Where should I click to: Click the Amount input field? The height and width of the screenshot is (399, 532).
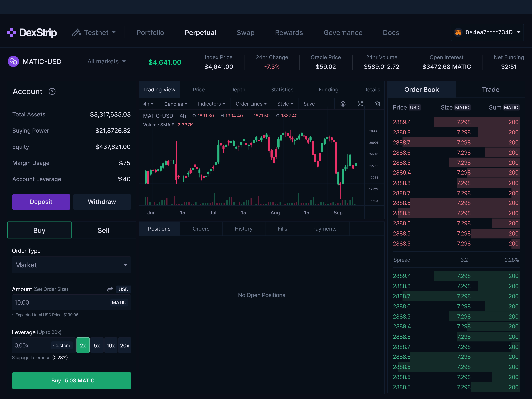tap(60, 302)
